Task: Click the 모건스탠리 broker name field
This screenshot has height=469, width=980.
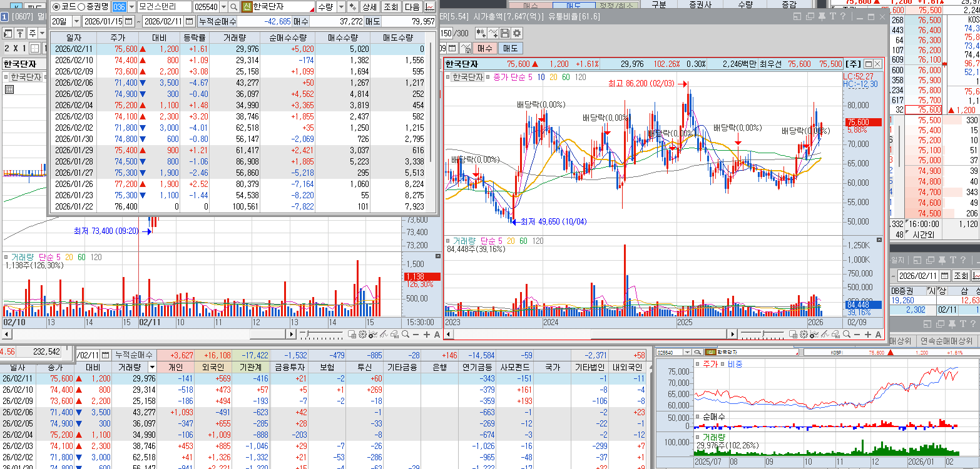Action: (x=165, y=7)
